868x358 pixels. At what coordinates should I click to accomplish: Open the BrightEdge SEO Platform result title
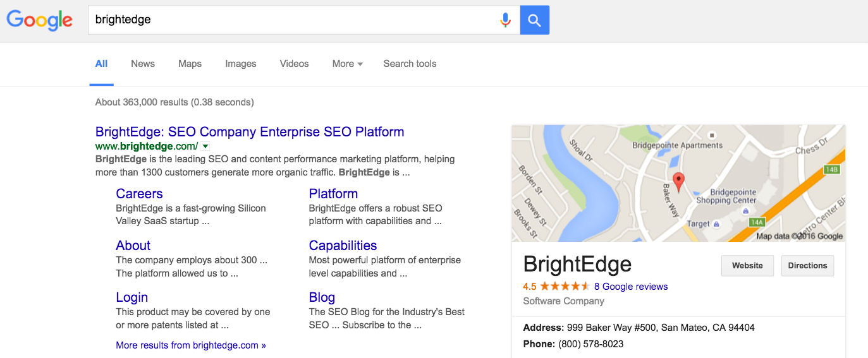pos(250,132)
